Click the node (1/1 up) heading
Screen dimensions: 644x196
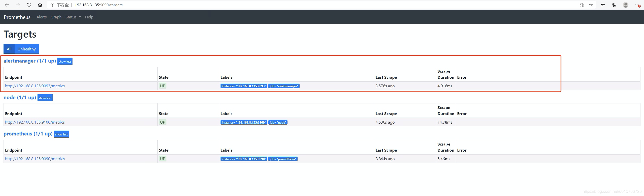[x=20, y=97]
